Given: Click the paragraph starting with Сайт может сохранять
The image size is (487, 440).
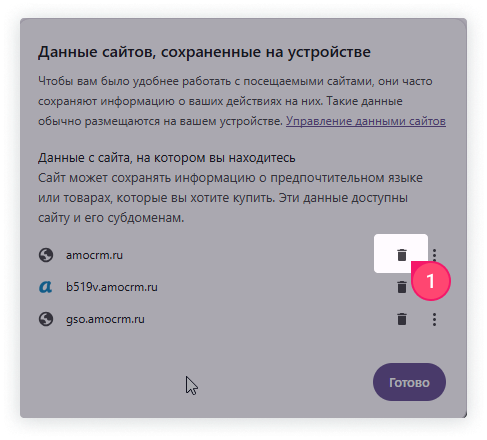Looking at the screenshot, I should (x=230, y=198).
